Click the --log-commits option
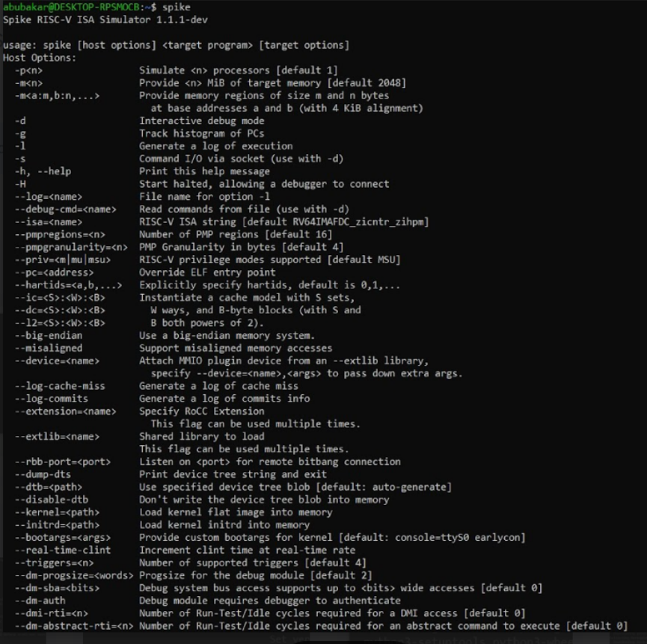 click(x=51, y=399)
